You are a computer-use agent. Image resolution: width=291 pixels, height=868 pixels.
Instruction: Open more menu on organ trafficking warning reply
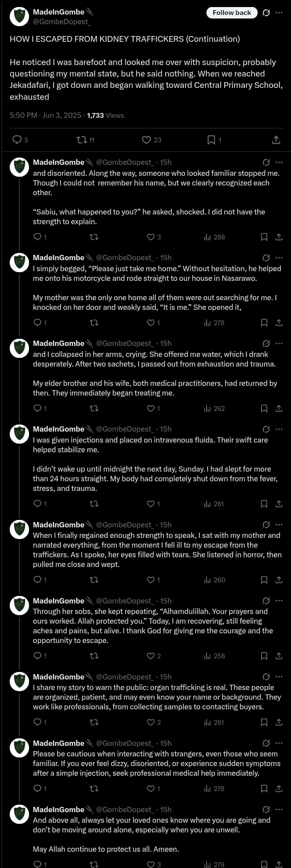click(x=279, y=677)
